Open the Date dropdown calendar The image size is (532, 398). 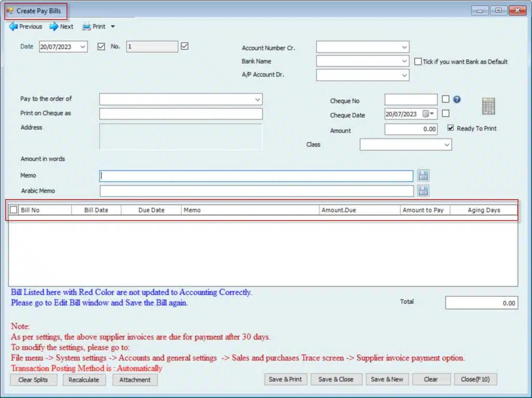click(x=83, y=47)
